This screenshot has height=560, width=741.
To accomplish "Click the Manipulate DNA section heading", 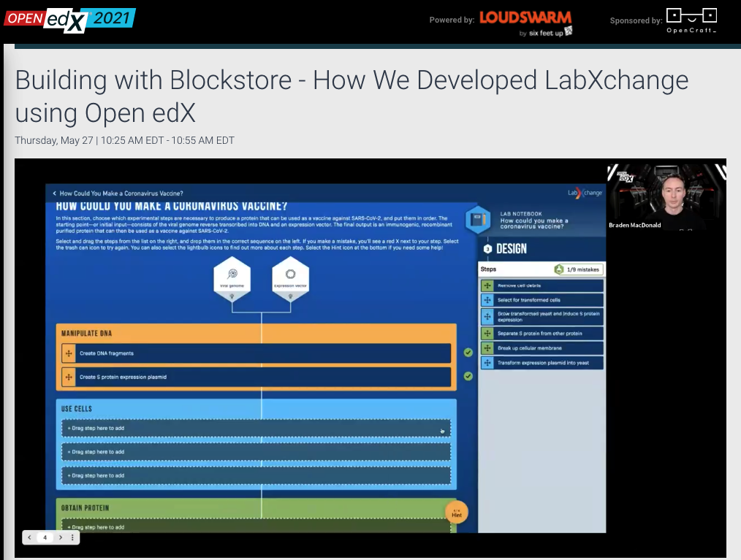I will pos(86,334).
